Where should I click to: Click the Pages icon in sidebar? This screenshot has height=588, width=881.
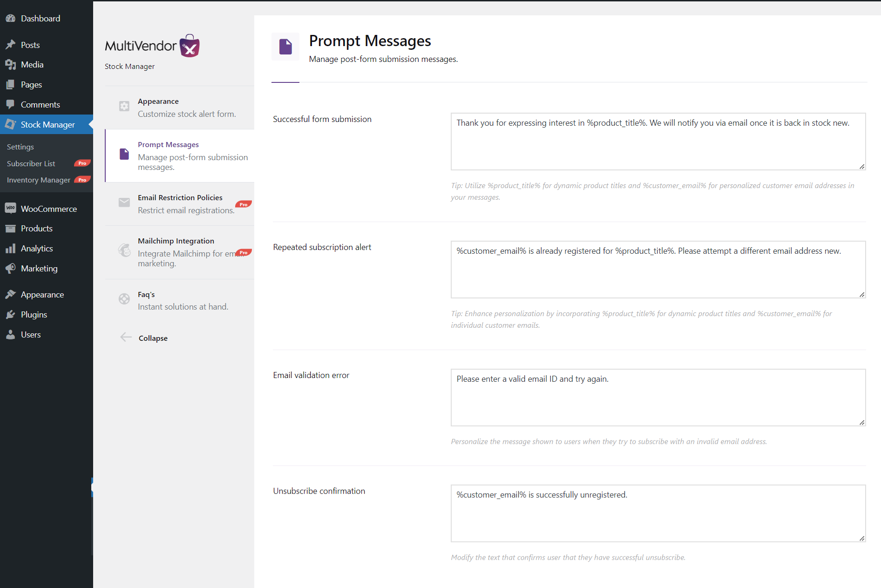point(10,85)
